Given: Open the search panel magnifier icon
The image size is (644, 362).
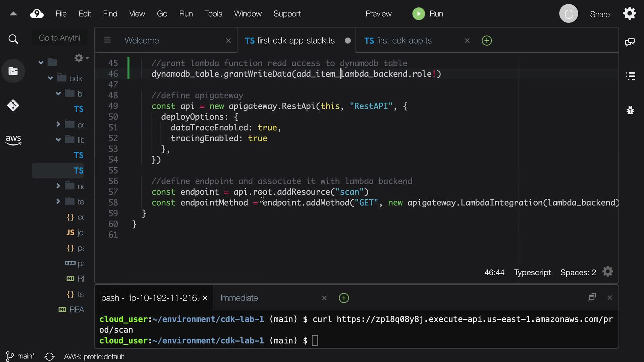Looking at the screenshot, I should tap(13, 39).
